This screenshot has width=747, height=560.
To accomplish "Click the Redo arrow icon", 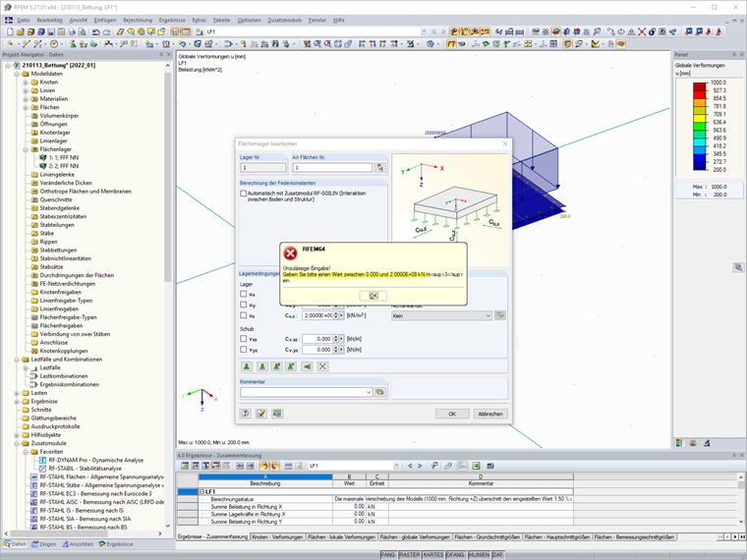I will tap(106, 31).
